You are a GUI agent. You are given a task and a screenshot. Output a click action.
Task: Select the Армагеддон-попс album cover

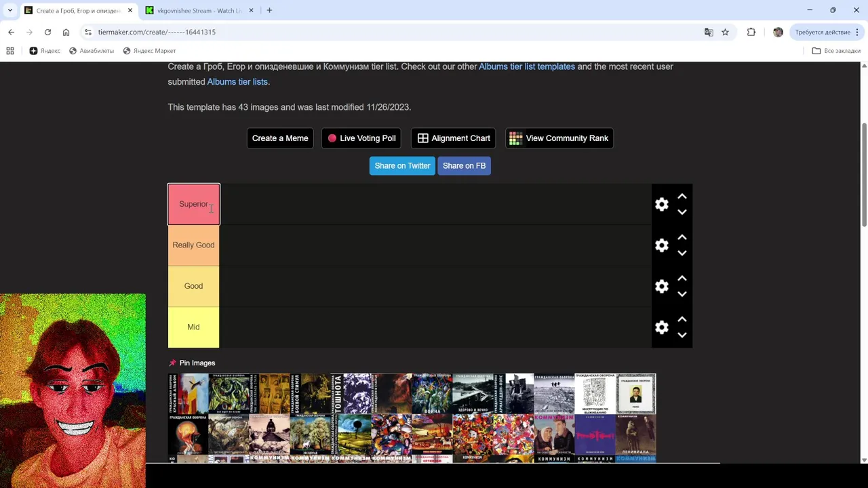click(513, 394)
